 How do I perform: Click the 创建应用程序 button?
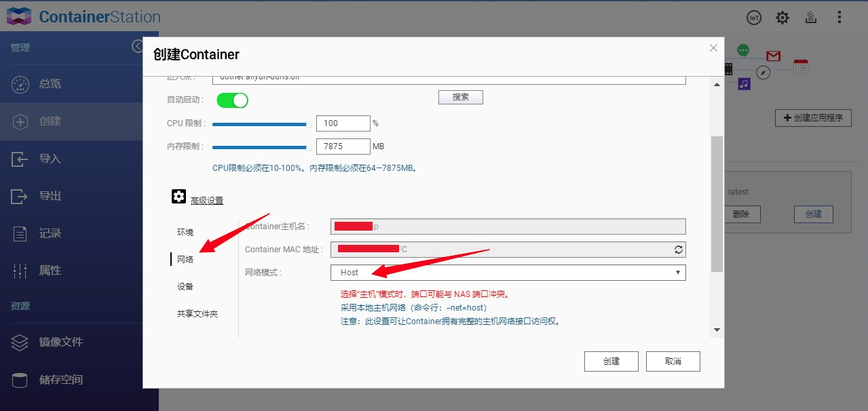click(813, 118)
